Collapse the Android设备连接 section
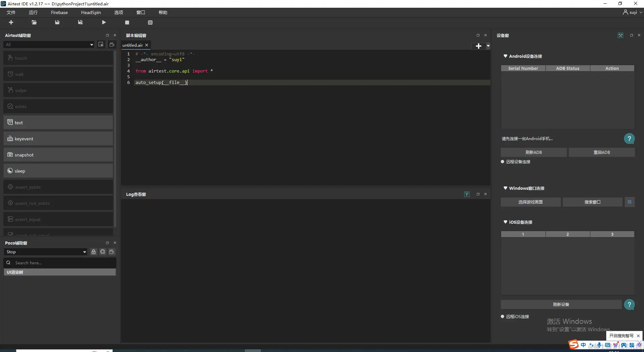The width and height of the screenshot is (644, 352). (505, 56)
